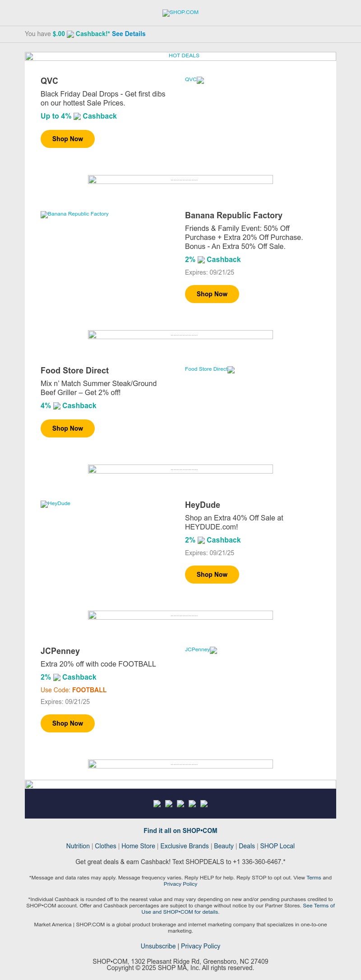Click the Unsubscribe link in footer
361x980 pixels.
point(158,946)
